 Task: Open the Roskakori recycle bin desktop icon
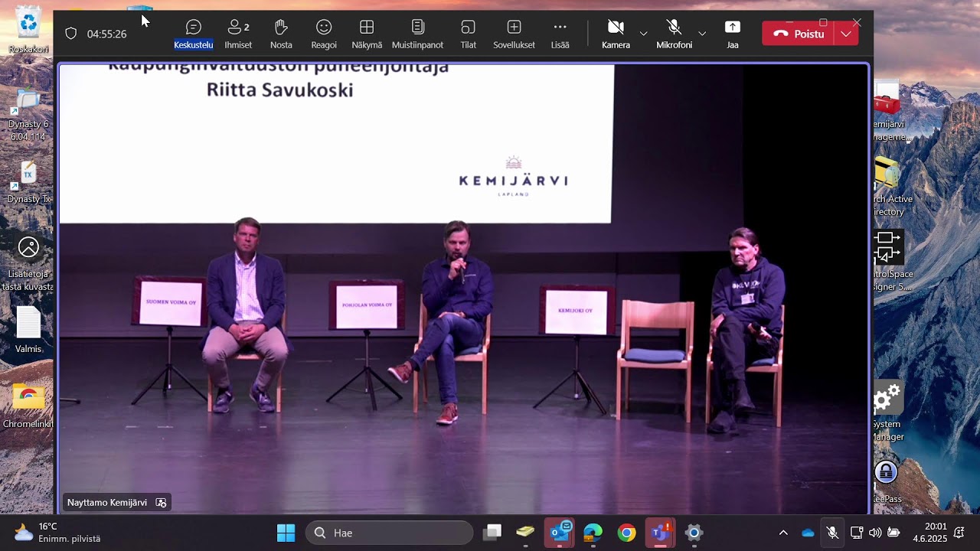(x=28, y=31)
